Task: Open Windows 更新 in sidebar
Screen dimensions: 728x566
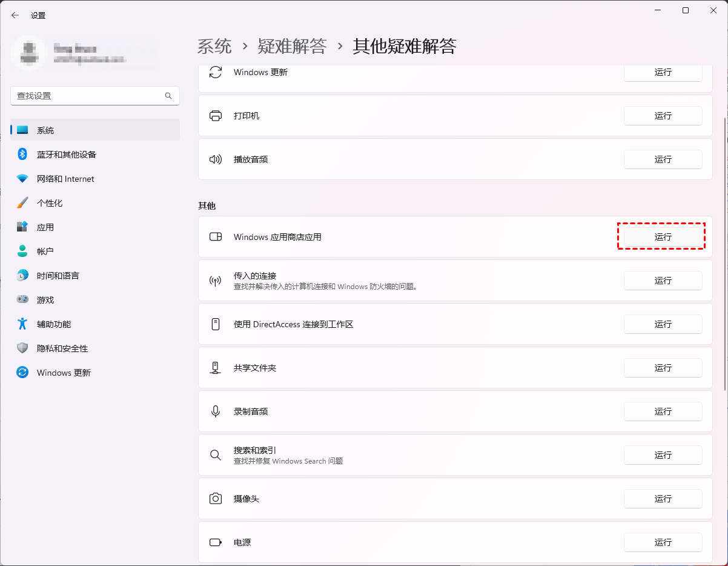Action: [64, 373]
